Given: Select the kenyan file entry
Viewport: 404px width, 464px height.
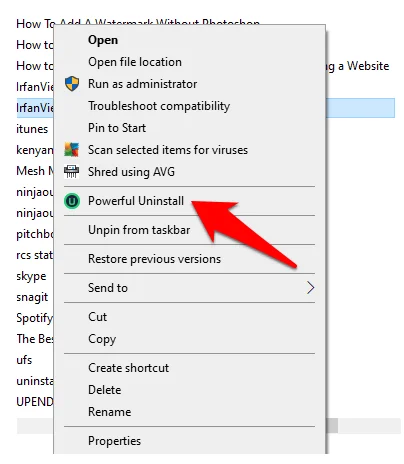Looking at the screenshot, I should (35, 150).
